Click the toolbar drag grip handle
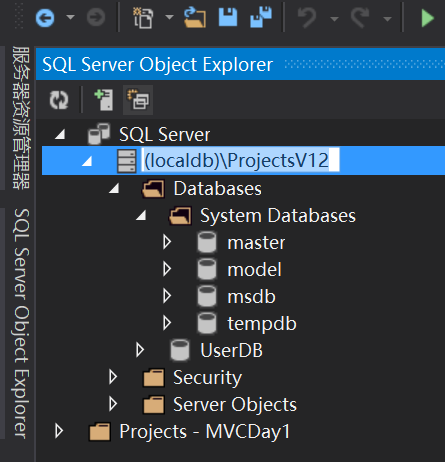The image size is (445, 462). click(19, 17)
